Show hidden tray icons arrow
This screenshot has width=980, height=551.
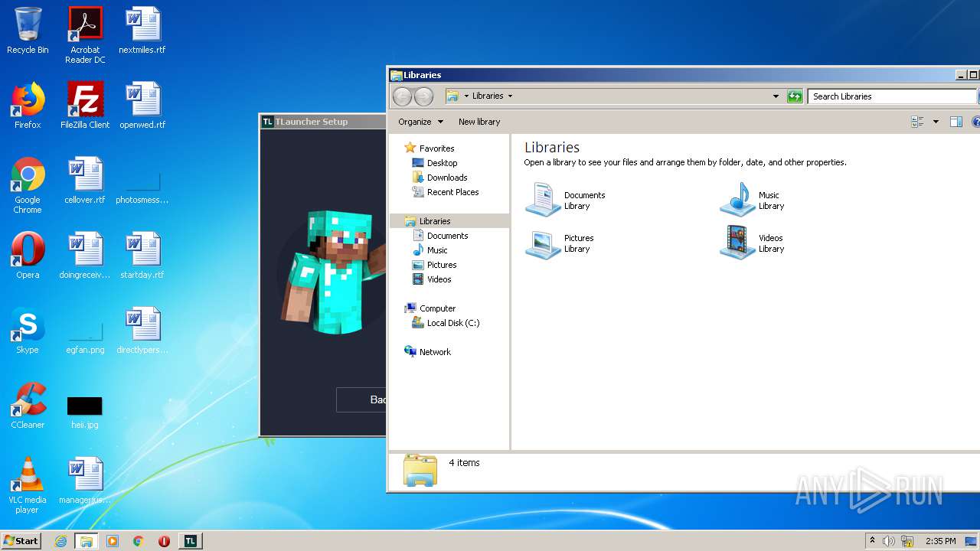(x=872, y=541)
